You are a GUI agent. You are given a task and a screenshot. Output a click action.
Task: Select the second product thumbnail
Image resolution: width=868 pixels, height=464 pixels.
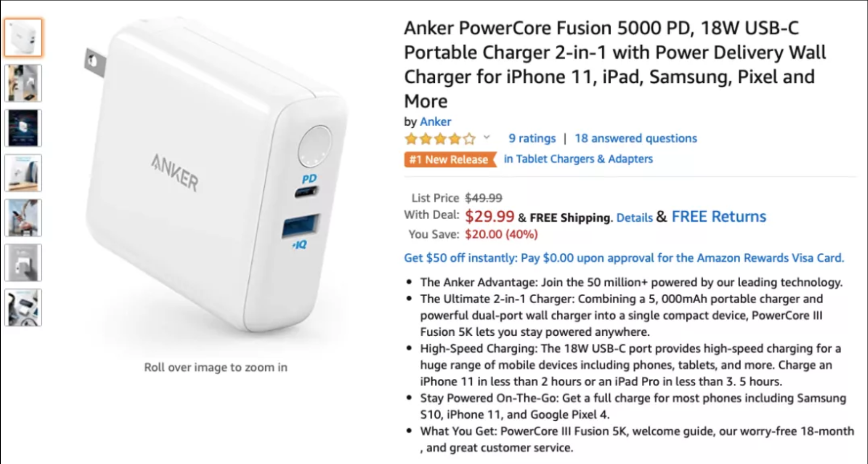point(23,83)
